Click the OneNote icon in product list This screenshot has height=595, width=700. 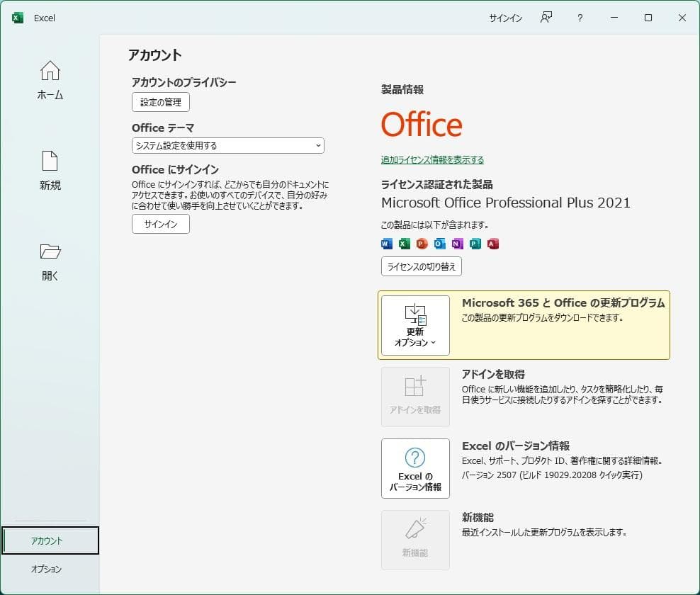click(458, 244)
